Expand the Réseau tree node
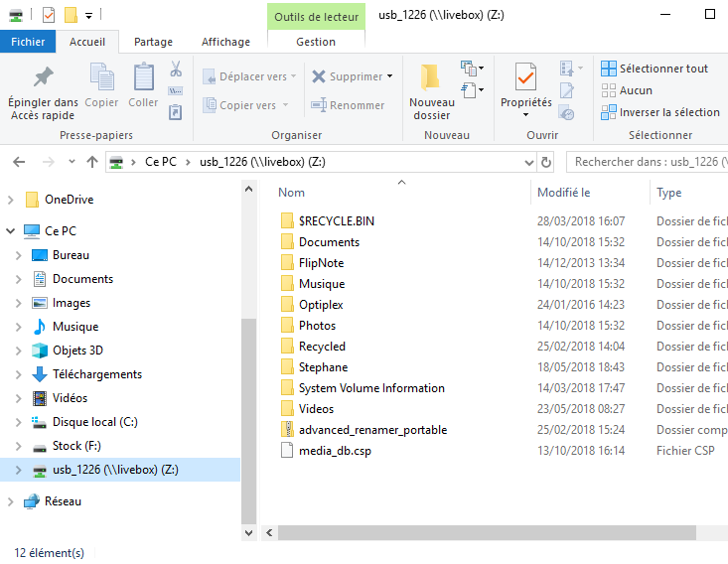 [10, 501]
